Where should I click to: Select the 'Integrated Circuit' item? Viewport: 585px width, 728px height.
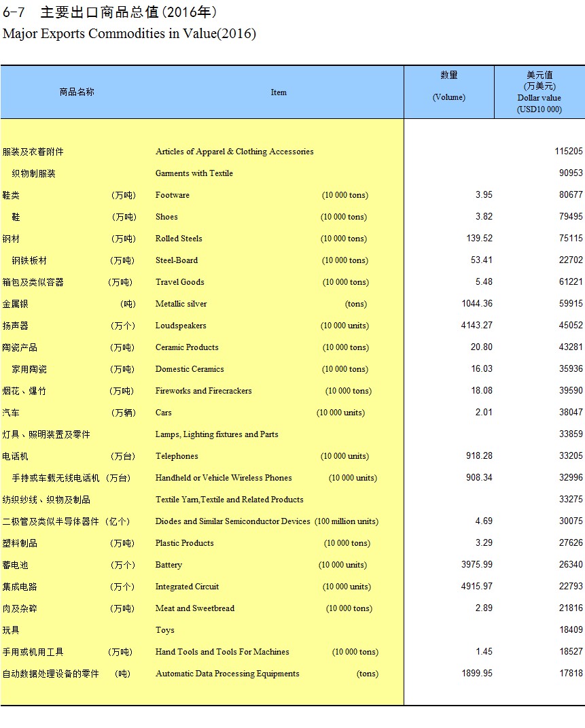coord(187,587)
